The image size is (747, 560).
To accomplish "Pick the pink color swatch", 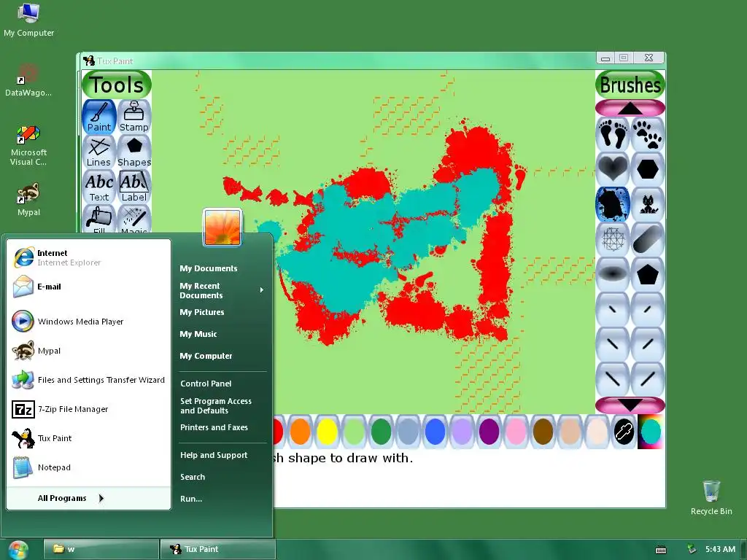I will tap(516, 432).
